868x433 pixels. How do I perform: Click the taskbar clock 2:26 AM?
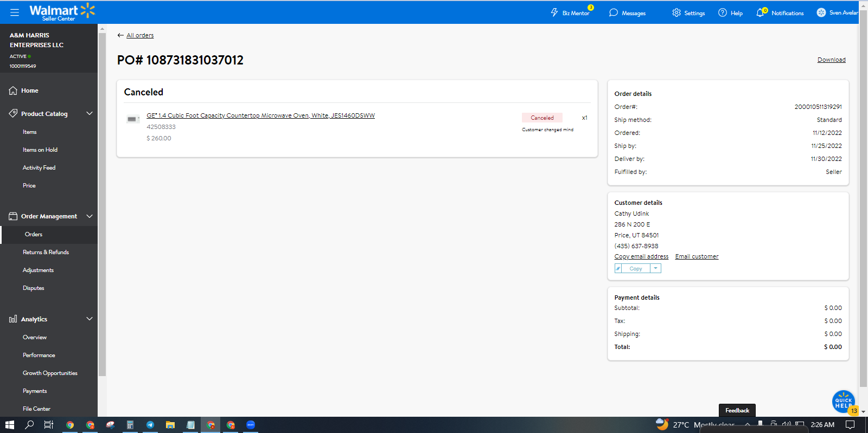(822, 425)
